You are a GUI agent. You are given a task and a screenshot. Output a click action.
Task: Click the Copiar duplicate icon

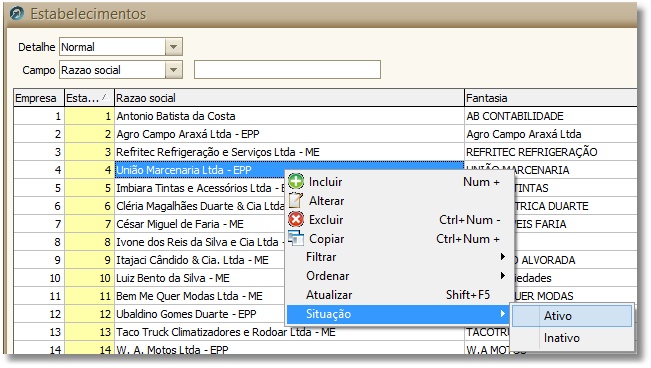click(x=296, y=238)
